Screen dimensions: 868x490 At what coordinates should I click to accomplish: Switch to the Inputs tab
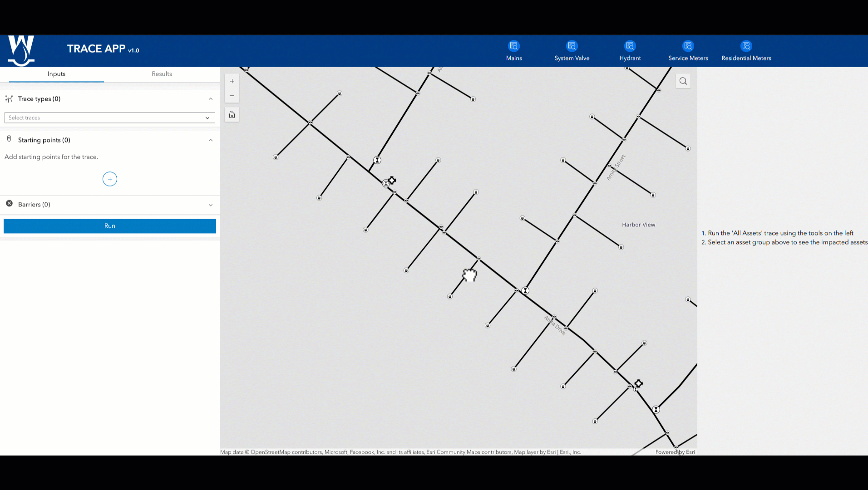(56, 74)
